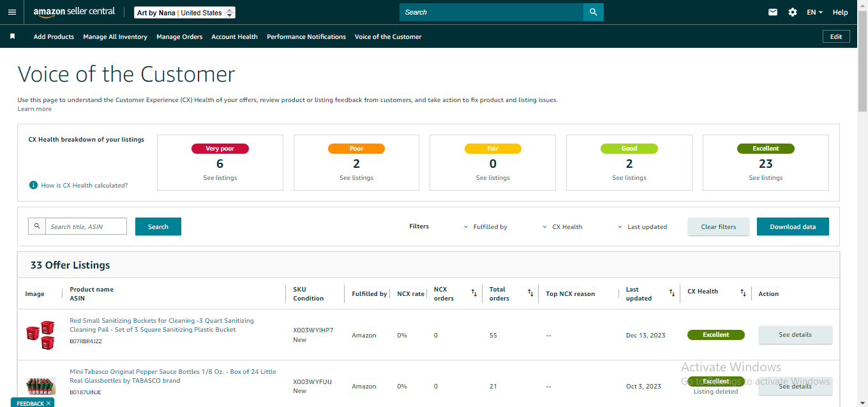868x407 pixels.
Task: Close the Feedback tab with X
Action: [x=48, y=403]
